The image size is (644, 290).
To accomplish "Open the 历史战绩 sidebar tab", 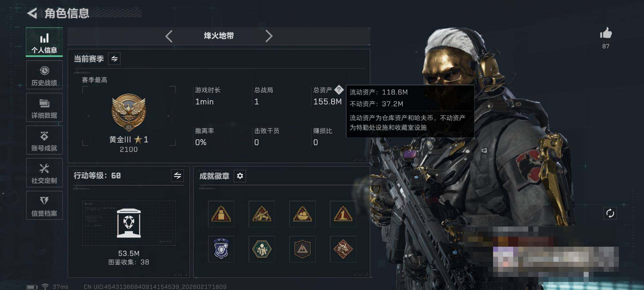I will [44, 75].
